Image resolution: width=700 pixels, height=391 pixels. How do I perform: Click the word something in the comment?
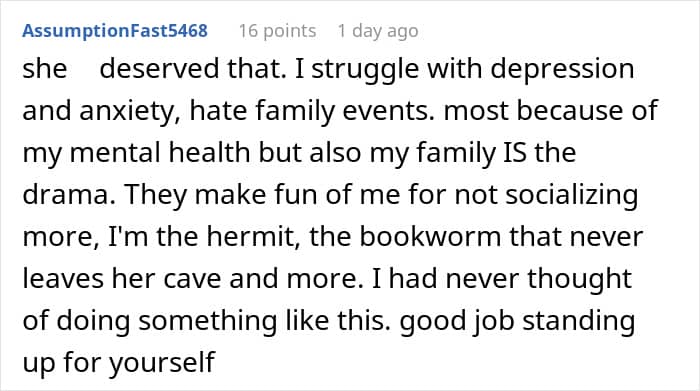[208, 321]
